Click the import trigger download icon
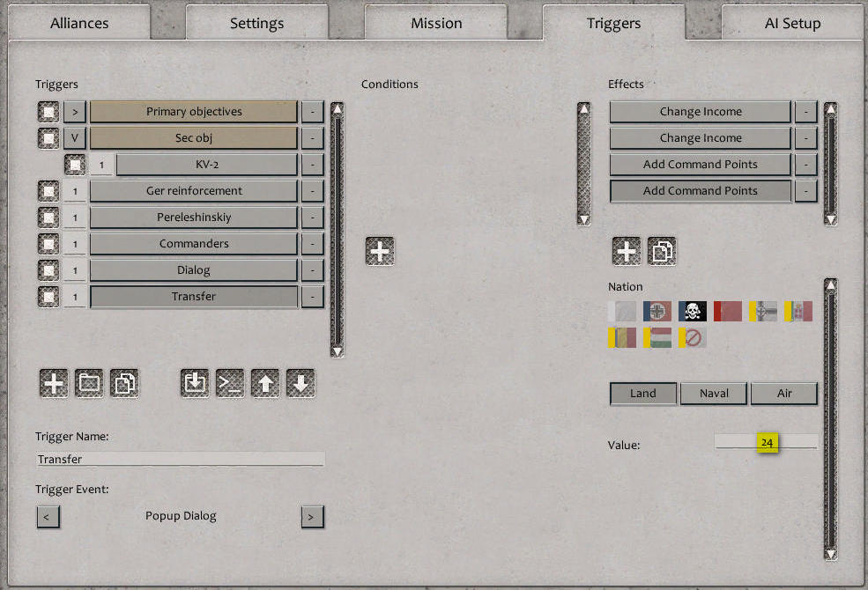 (195, 383)
